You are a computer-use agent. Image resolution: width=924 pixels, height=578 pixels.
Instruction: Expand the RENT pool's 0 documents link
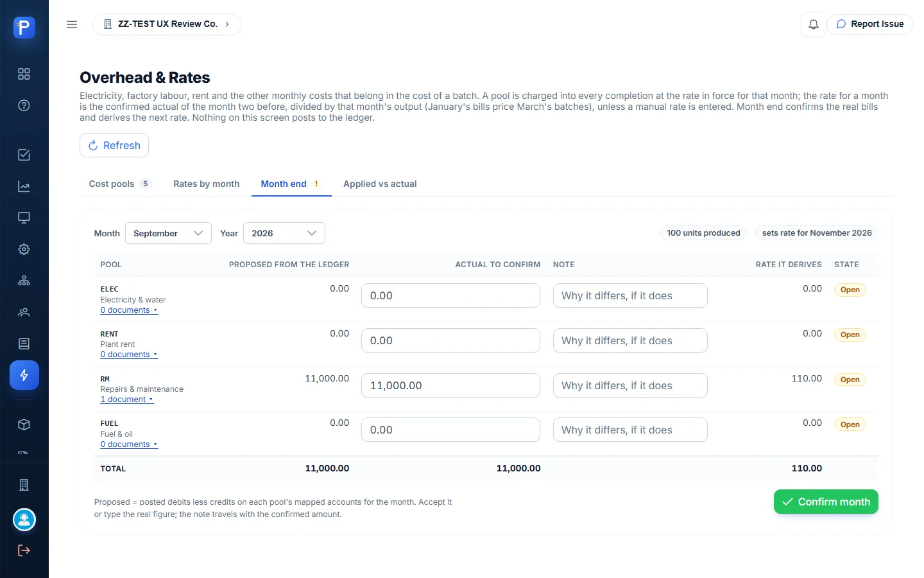pos(129,355)
